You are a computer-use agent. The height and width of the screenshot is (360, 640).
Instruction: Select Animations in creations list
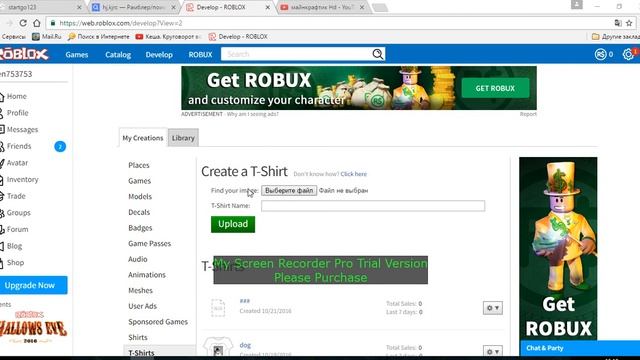(147, 275)
